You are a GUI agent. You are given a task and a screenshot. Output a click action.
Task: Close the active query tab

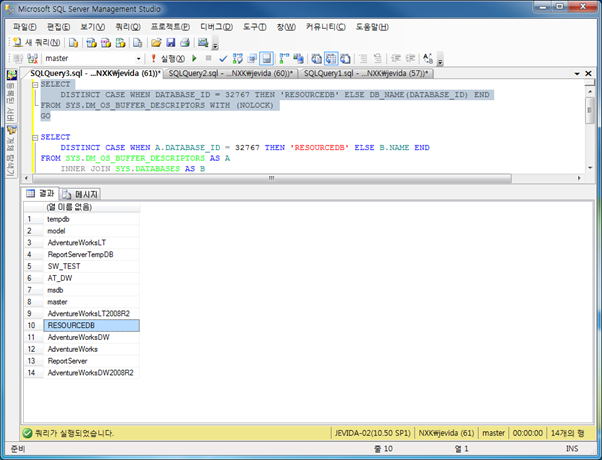click(588, 73)
